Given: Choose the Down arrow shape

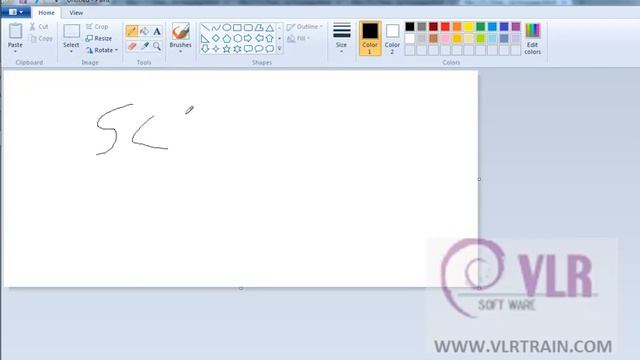Looking at the screenshot, I should (x=205, y=49).
